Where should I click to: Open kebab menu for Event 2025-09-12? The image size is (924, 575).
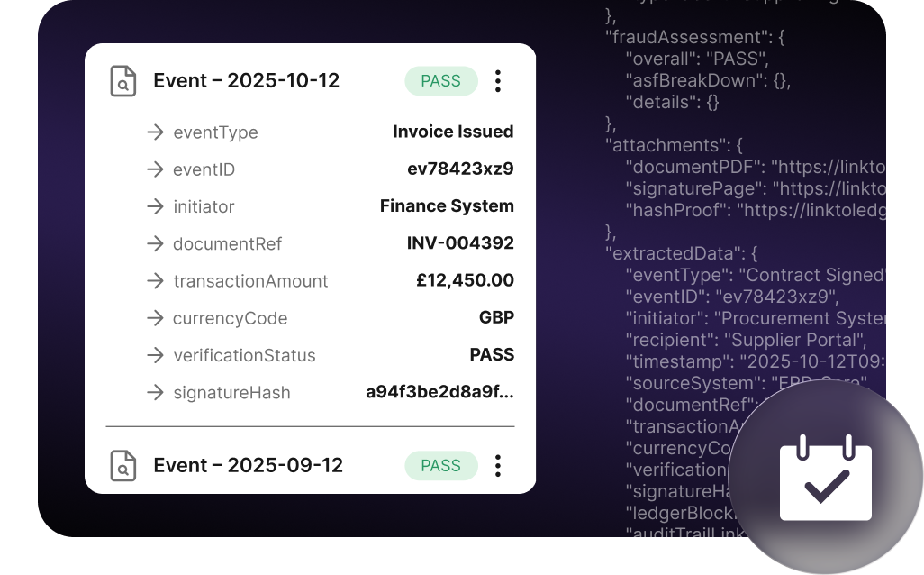498,465
